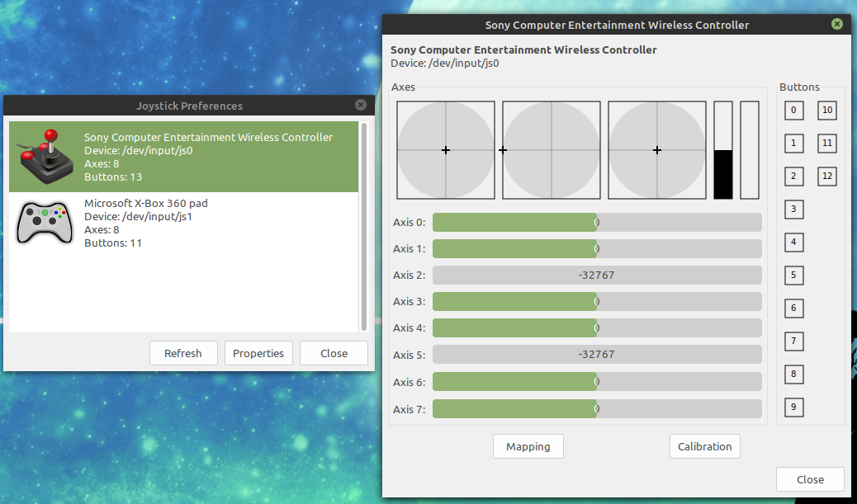
Task: Click the half-filled black vertical axis gauge
Action: pos(723,150)
